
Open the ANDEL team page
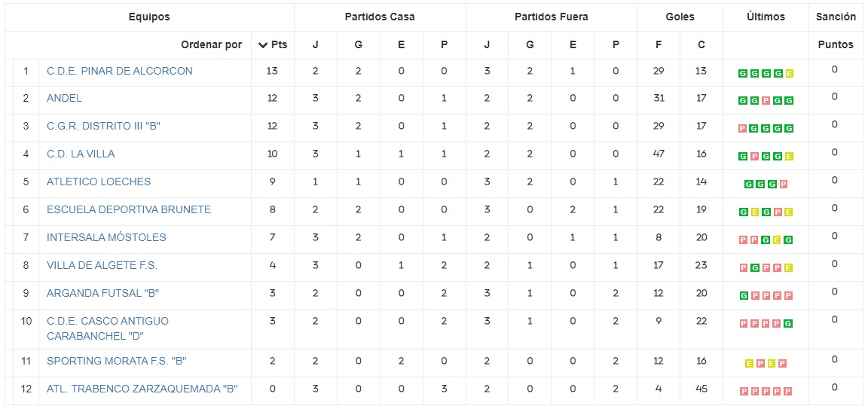tap(64, 98)
